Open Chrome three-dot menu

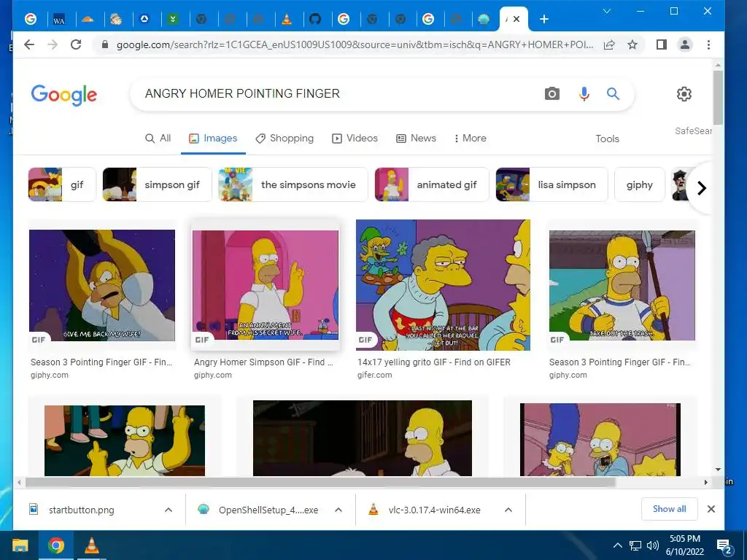click(x=708, y=44)
